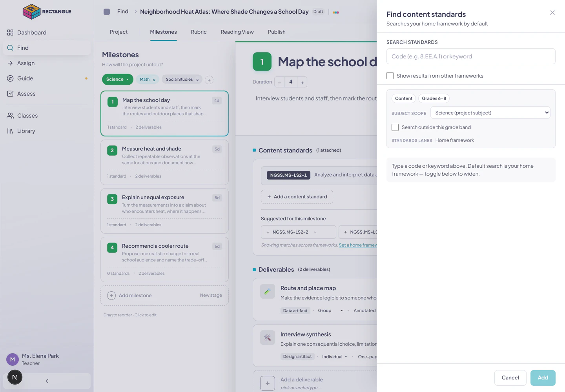Open the Individual grouping dropdown
Image resolution: width=565 pixels, height=392 pixels.
[x=335, y=357]
